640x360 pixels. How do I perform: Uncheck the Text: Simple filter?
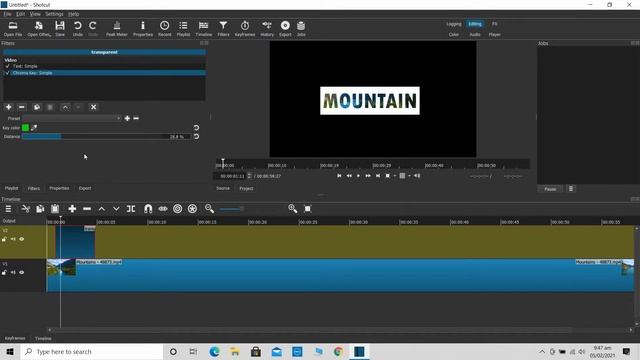7,66
